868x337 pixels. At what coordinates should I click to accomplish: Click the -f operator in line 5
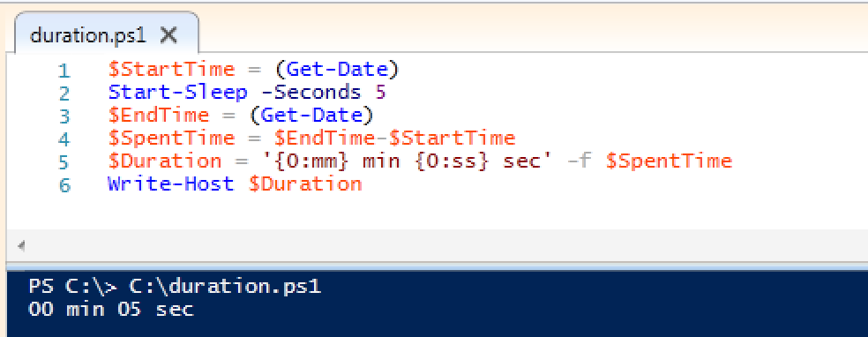tap(586, 161)
